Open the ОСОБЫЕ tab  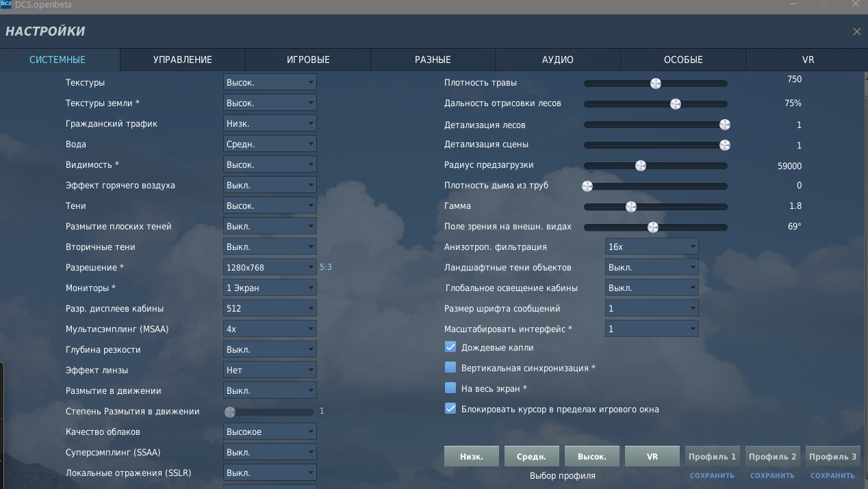pyautogui.click(x=683, y=60)
